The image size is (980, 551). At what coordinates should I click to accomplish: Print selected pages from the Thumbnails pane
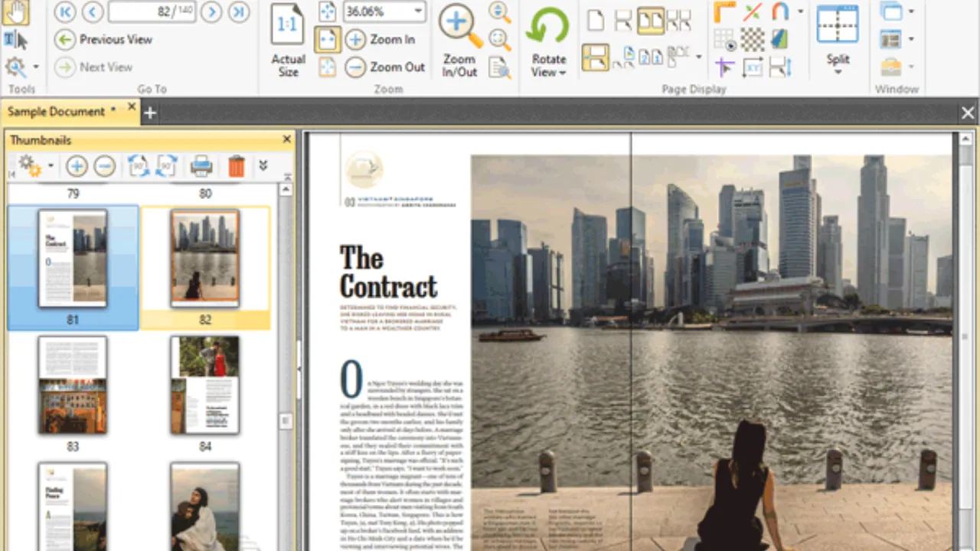tap(201, 165)
